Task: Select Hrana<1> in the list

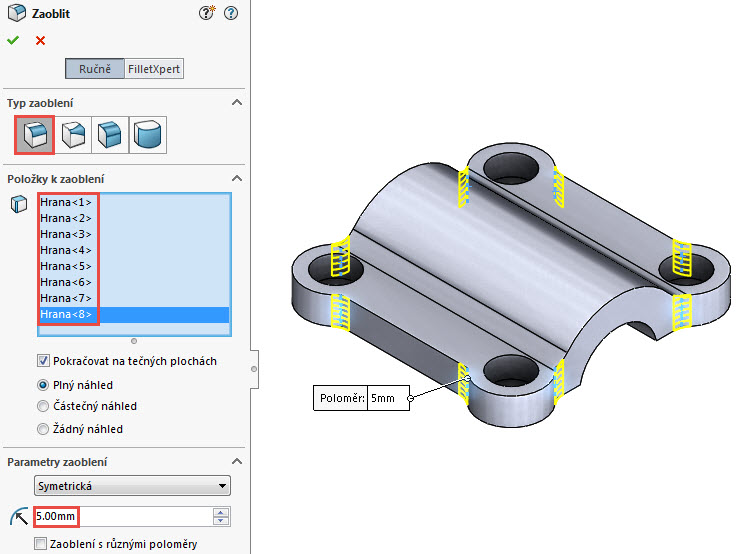Action: click(134, 202)
